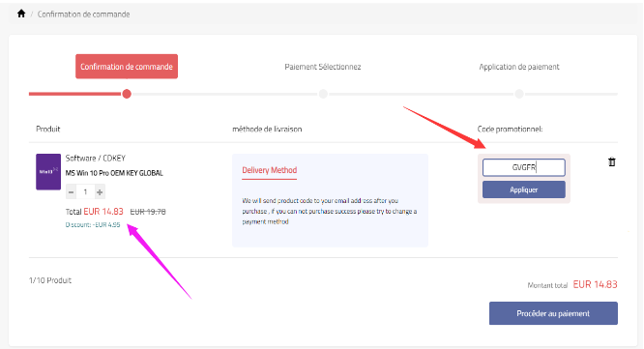Increase quantity with the plus button
Viewport: 644px width, 349px height.
coord(100,191)
